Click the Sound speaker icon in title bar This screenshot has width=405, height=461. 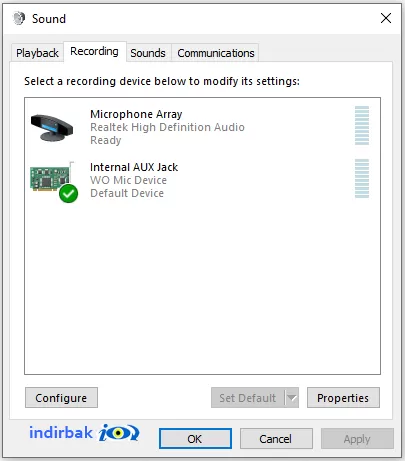(19, 18)
